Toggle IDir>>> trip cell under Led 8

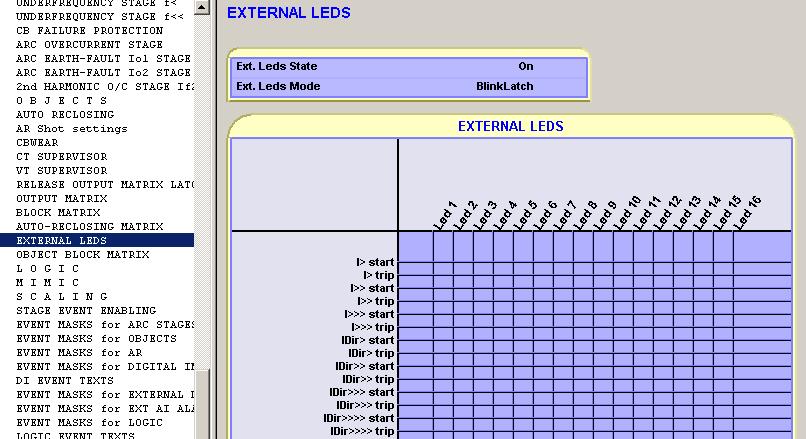pyautogui.click(x=583, y=406)
